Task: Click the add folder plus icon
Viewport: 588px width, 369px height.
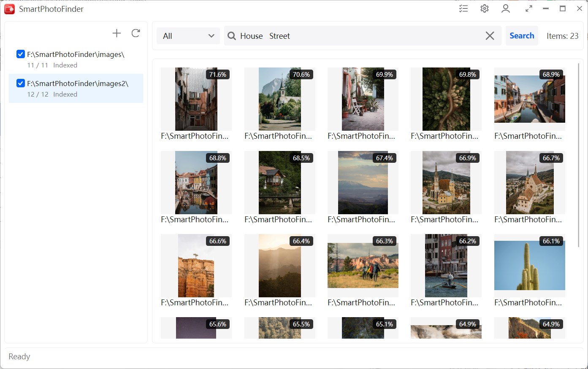Action: 117,33
